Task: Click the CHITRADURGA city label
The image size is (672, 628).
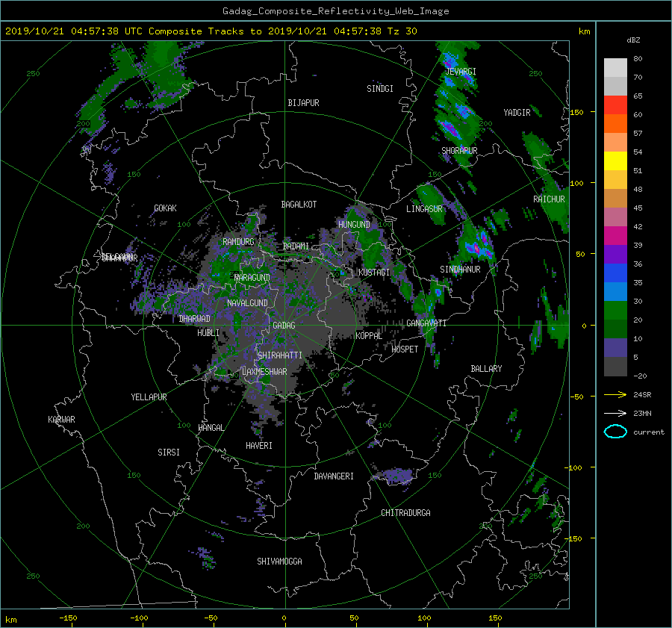Action: pos(405,513)
